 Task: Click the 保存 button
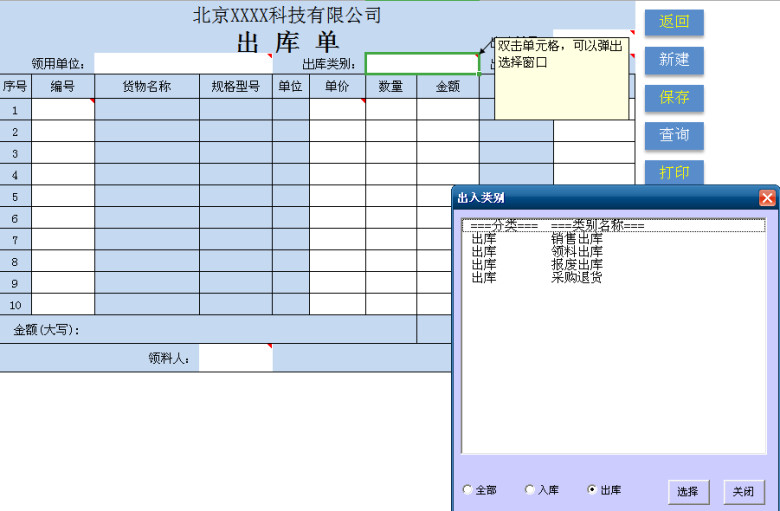tap(674, 98)
